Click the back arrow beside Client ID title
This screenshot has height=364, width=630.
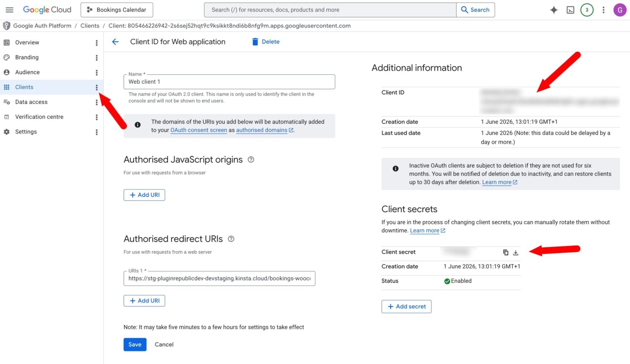tap(115, 42)
